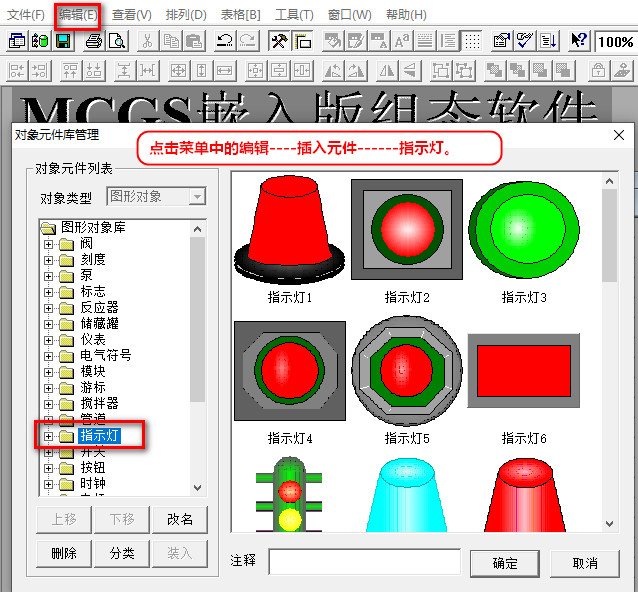
Task: Open the 工具(T) menu
Action: pos(295,15)
